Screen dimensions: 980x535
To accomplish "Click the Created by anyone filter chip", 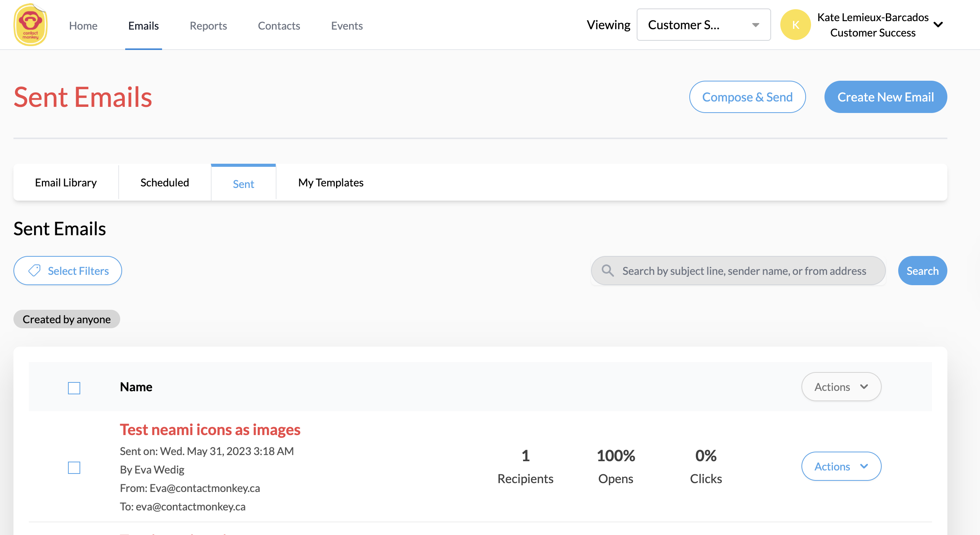I will [x=67, y=319].
